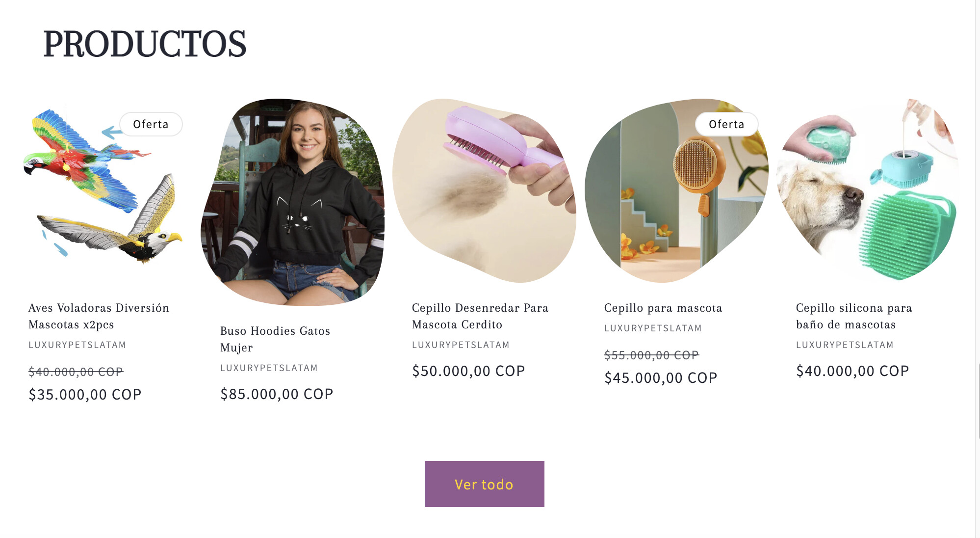Click the $45.000,00 COP sale price
The height and width of the screenshot is (538, 980).
(661, 378)
